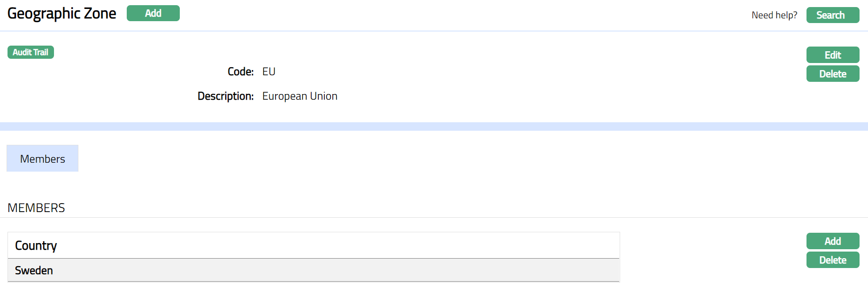Screen dimensions: 868x292
Task: Click Add button beside Geographic Zone title
Action: pyautogui.click(x=153, y=14)
